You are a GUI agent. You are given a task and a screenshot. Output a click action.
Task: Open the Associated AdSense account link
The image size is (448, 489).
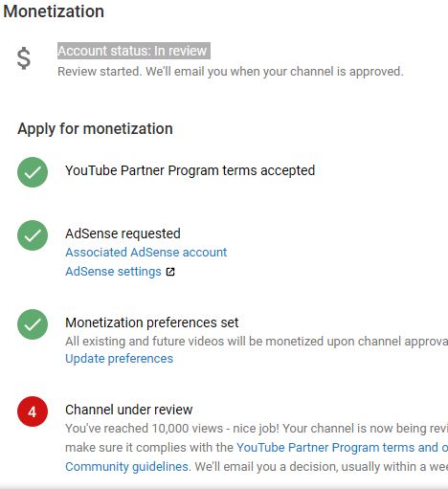click(146, 253)
